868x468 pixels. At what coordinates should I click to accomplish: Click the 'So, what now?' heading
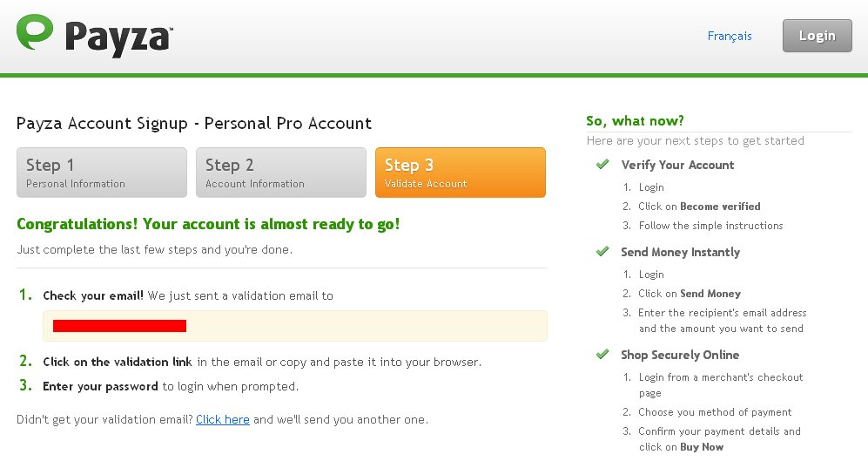pos(635,121)
